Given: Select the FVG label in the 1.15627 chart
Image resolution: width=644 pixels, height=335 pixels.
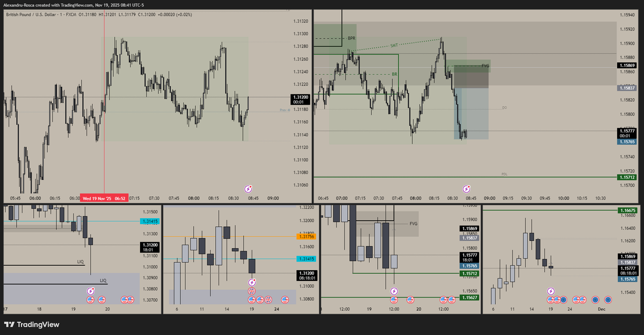Looking at the screenshot, I should tap(413, 224).
